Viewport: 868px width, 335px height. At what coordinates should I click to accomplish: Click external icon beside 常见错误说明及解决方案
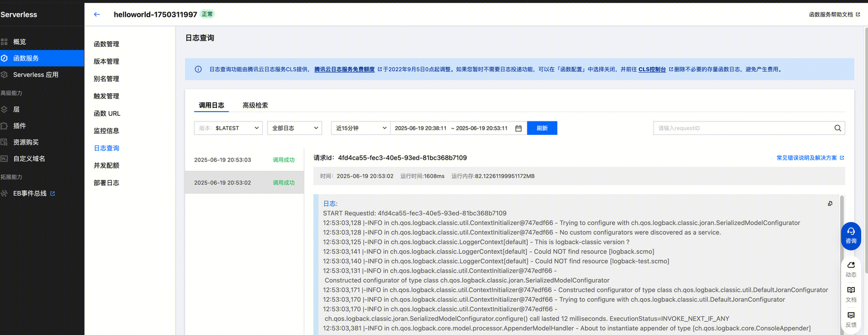[842, 157]
